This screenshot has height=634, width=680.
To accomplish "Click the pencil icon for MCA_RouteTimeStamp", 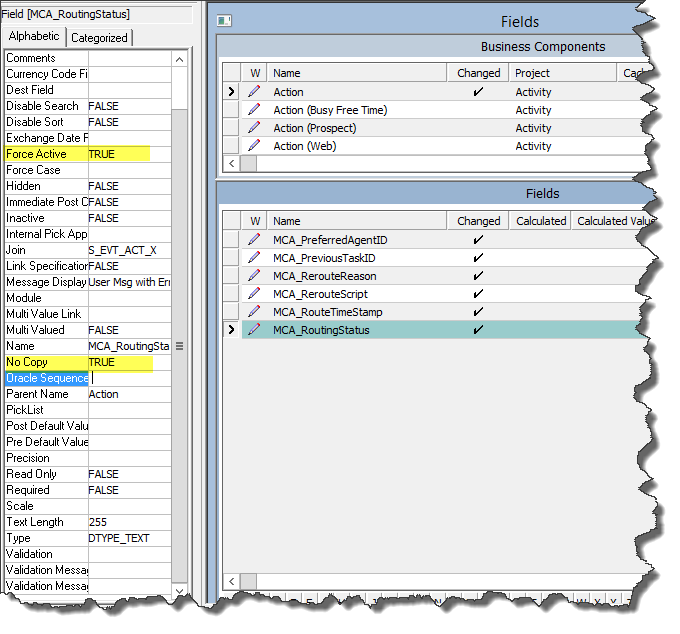I will pos(254,312).
